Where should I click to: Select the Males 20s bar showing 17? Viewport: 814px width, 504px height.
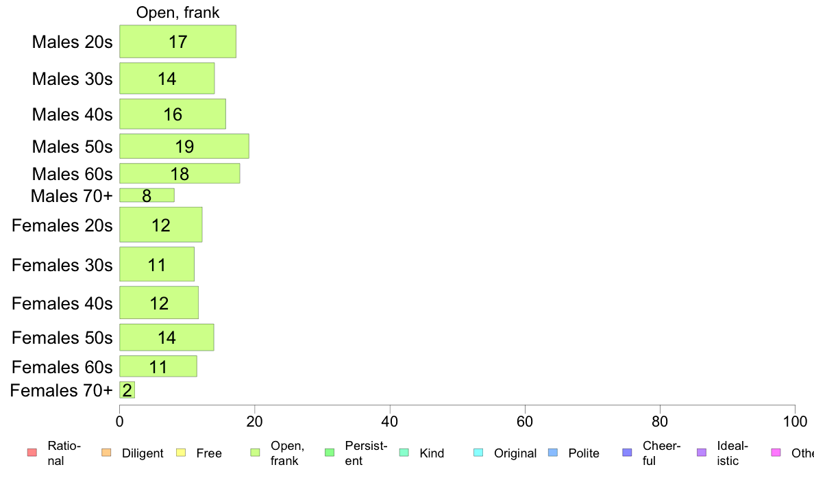(x=177, y=42)
